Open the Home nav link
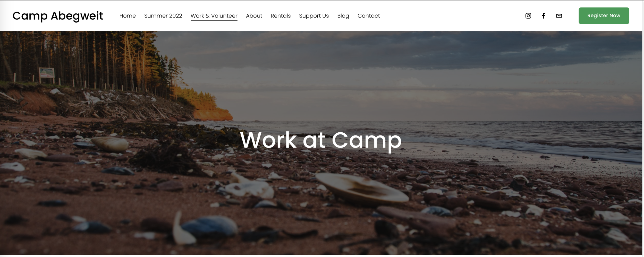644x257 pixels. pyautogui.click(x=128, y=16)
